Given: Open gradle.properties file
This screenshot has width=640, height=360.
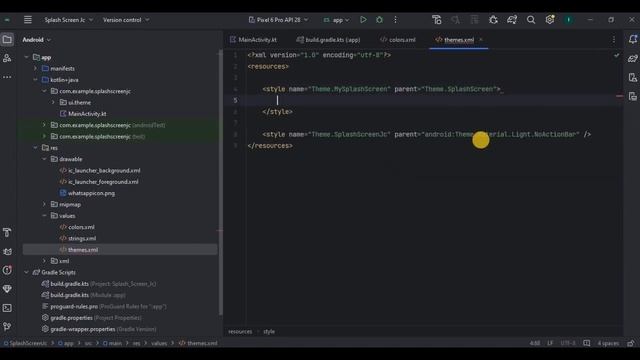Looking at the screenshot, I should 92,318.
